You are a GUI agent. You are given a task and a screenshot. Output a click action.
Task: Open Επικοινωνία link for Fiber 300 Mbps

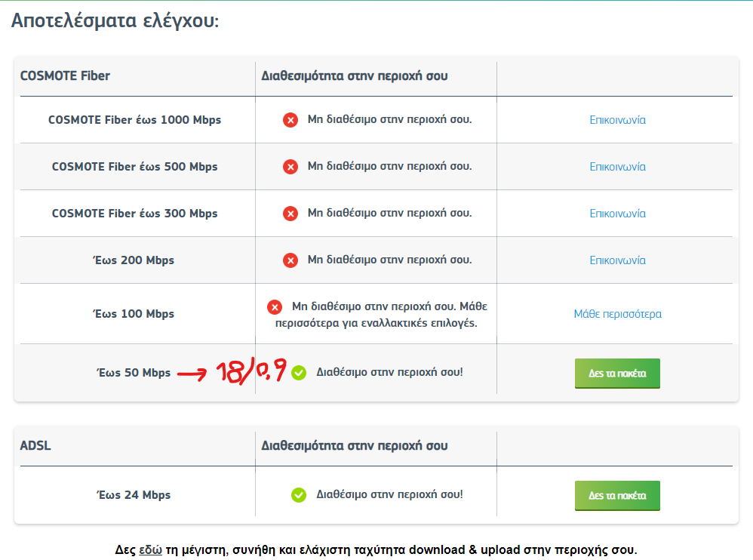pyautogui.click(x=618, y=214)
